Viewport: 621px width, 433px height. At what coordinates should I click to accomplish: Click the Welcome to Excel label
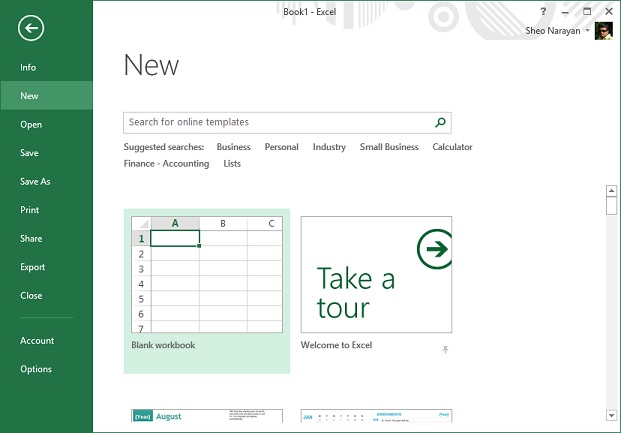pyautogui.click(x=336, y=345)
